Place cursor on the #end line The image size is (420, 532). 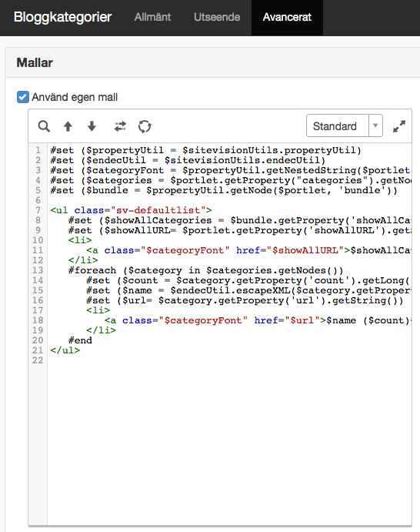coord(80,340)
